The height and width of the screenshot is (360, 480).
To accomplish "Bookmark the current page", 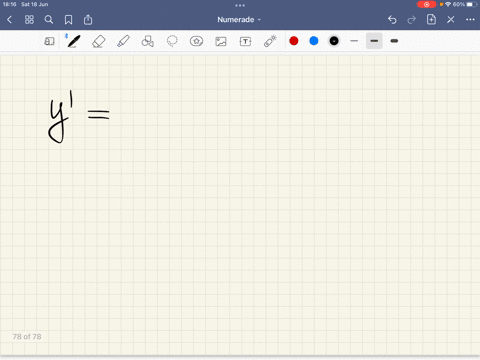I will (68, 20).
